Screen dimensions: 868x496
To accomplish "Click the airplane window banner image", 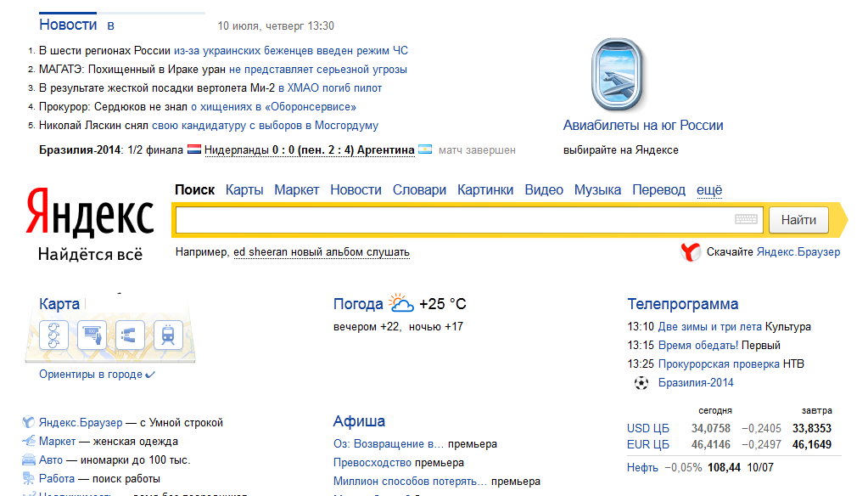I will [x=617, y=74].
